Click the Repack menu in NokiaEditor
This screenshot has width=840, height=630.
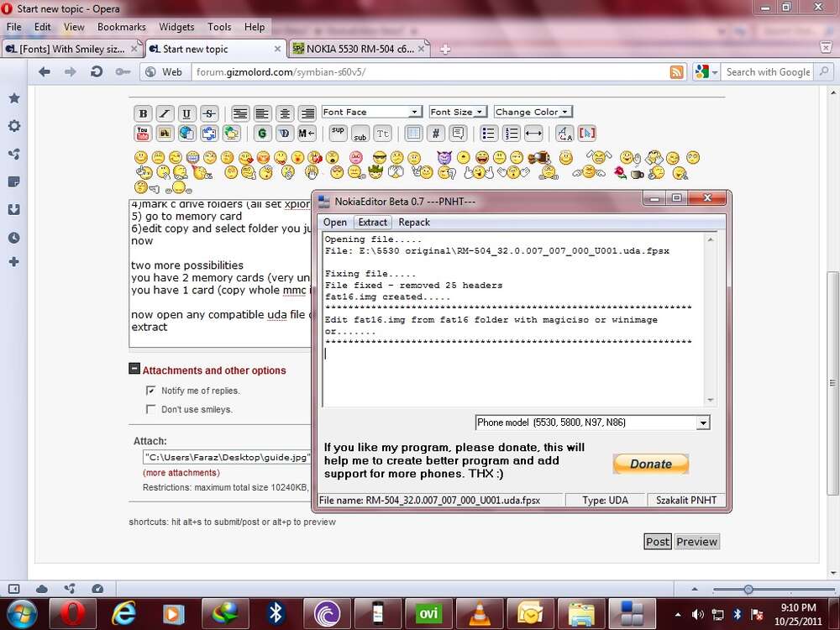click(x=414, y=223)
